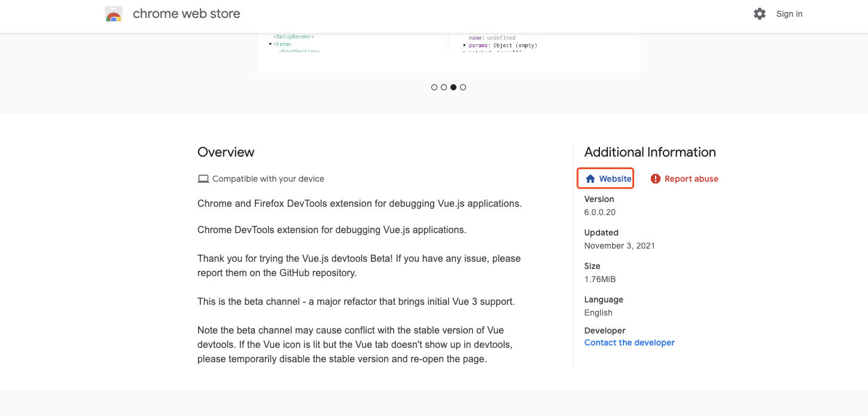The width and height of the screenshot is (868, 416).
Task: Click the laptop compatibility icon
Action: coord(203,179)
